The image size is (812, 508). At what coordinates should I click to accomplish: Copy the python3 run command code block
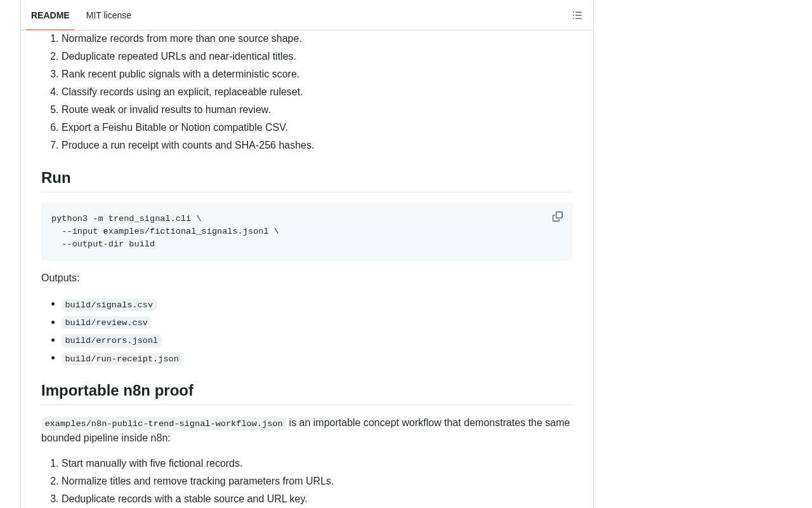coord(558,217)
